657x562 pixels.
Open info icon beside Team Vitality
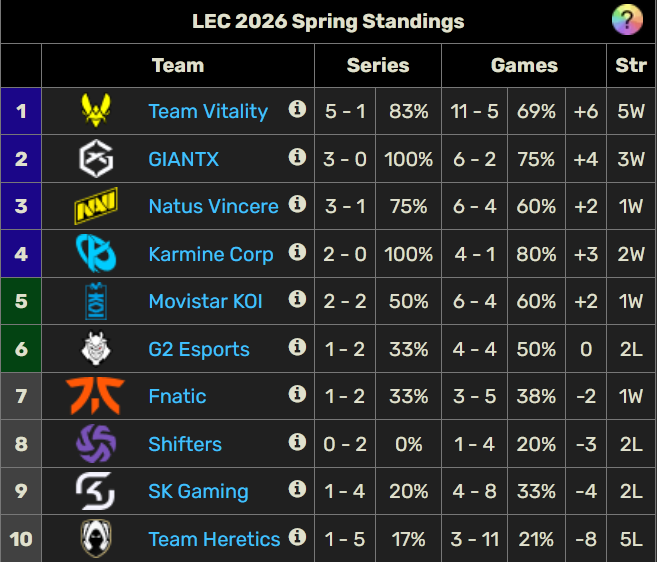(297, 109)
